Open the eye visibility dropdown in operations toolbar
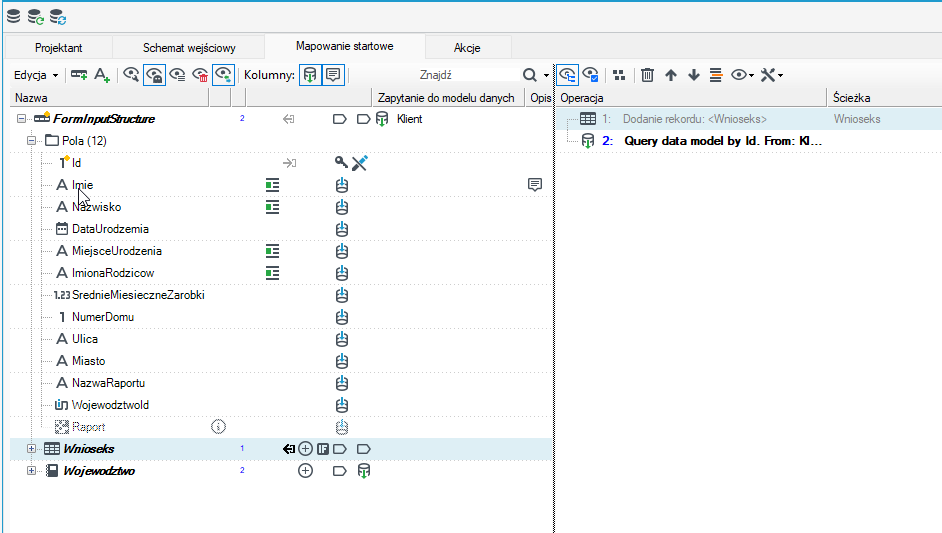The width and height of the screenshot is (942, 533). click(x=743, y=75)
